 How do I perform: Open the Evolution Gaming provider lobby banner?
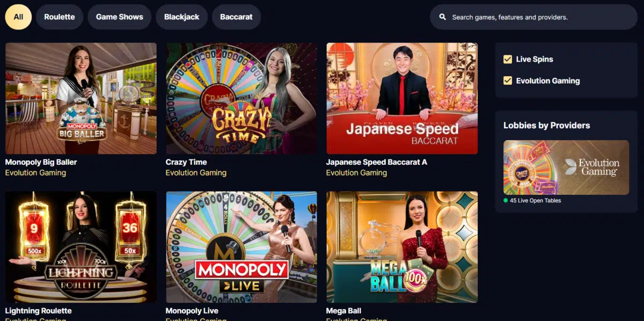click(566, 167)
